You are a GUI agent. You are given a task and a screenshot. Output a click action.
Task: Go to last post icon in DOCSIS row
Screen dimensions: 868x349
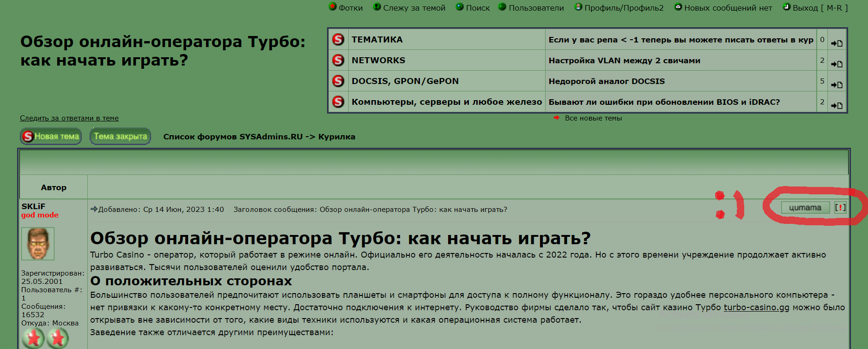tap(837, 84)
